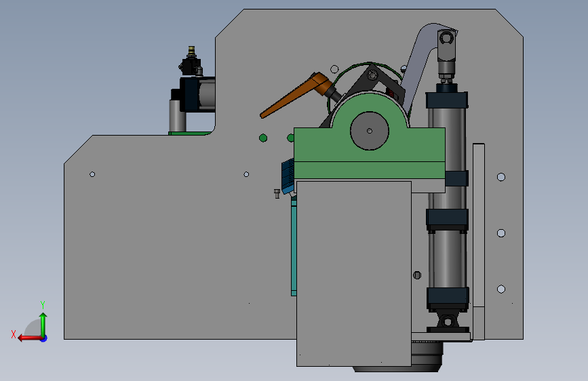Select the teal vertical side plate
This screenshot has height=381, width=588.
coord(294,247)
